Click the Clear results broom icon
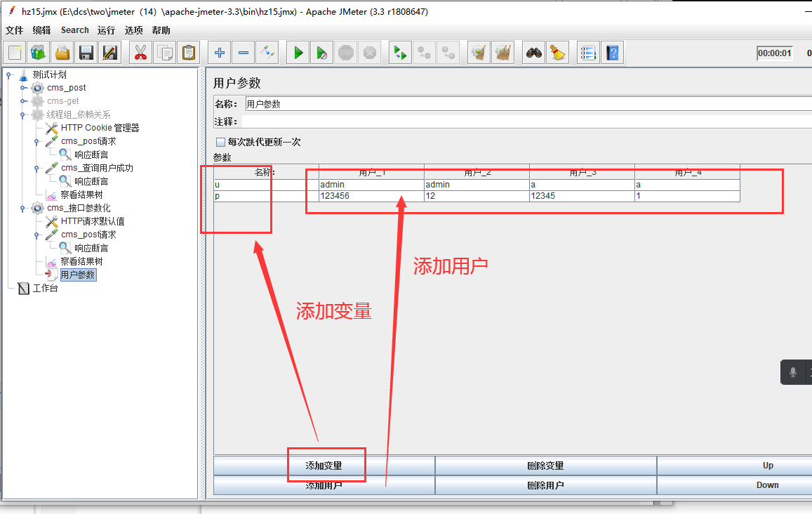Viewport: 812px width, 514px height. point(479,53)
